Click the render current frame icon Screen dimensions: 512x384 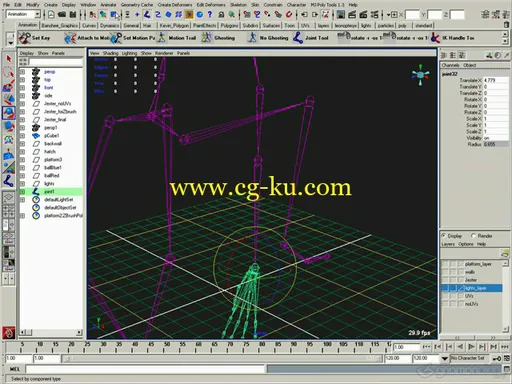click(x=352, y=14)
